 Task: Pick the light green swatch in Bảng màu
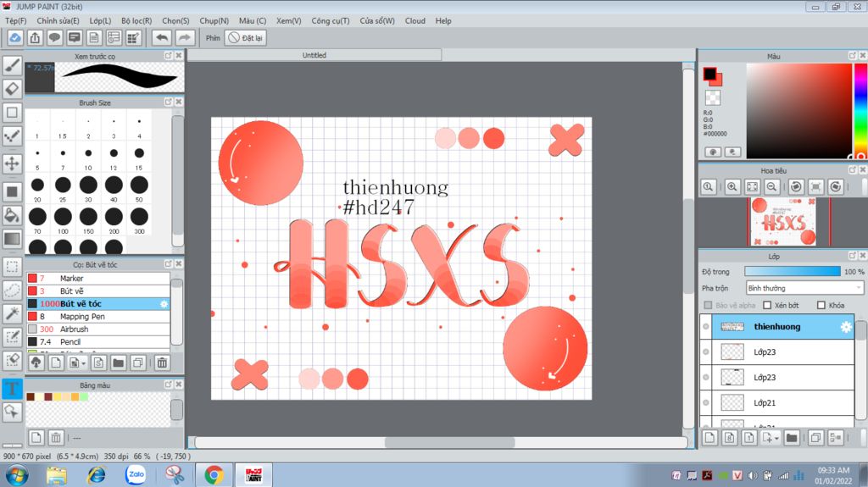pyautogui.click(x=84, y=396)
